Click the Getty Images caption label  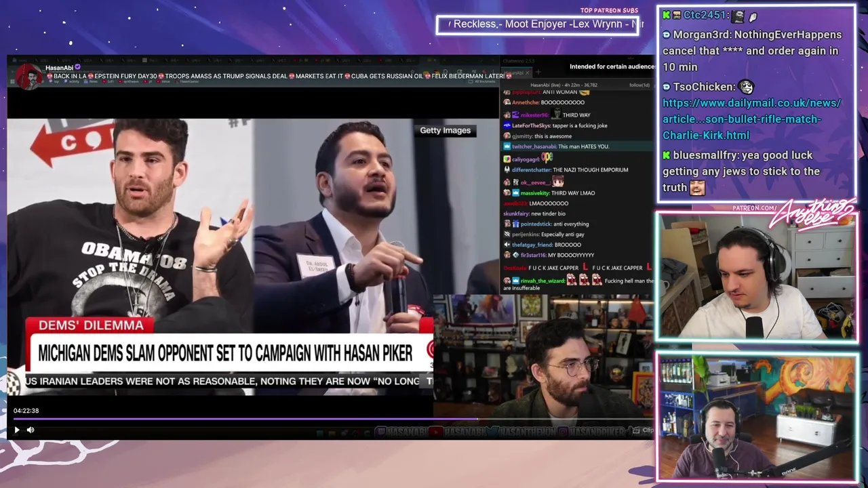tap(445, 131)
